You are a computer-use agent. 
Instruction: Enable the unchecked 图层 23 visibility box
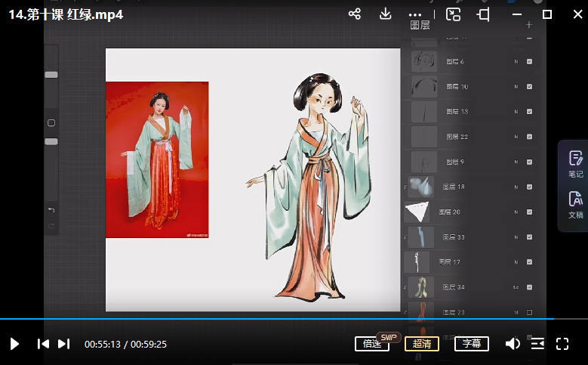(x=529, y=311)
